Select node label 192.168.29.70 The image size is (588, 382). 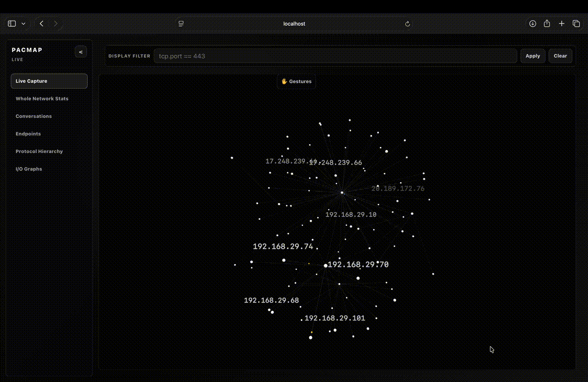(358, 264)
